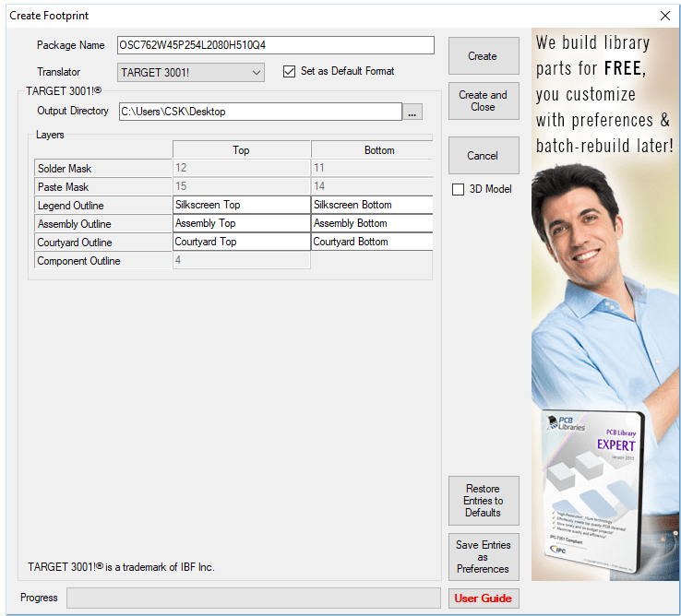Browse for output directory with ellipsis button
681x616 pixels.
tap(412, 112)
